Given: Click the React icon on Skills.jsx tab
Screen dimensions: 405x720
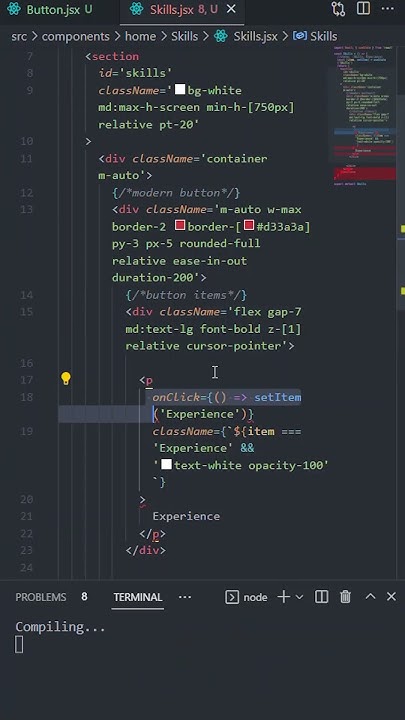Looking at the screenshot, I should pos(136,9).
